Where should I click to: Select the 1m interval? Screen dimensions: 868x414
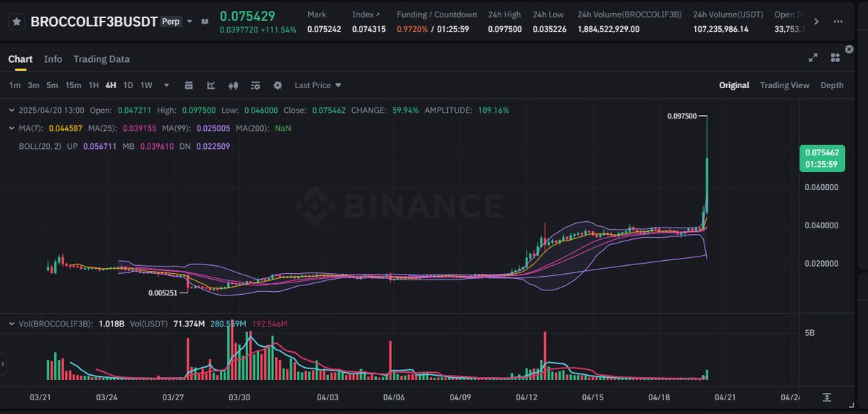14,85
